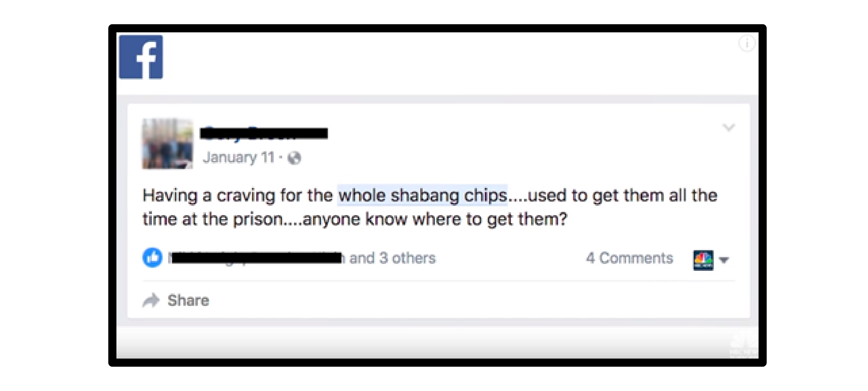
Task: Open the poster's blurred profile picture
Action: pyautogui.click(x=167, y=144)
